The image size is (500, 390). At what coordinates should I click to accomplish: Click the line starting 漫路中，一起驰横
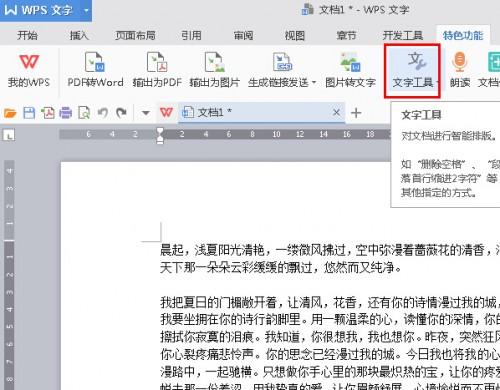[330, 371]
